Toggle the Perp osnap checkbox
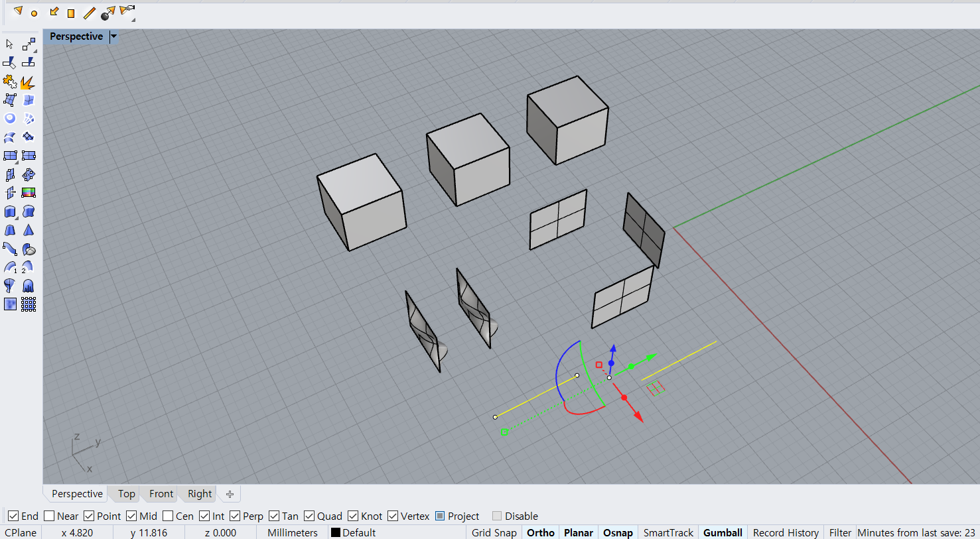Viewport: 980px width, 539px height. pyautogui.click(x=235, y=516)
